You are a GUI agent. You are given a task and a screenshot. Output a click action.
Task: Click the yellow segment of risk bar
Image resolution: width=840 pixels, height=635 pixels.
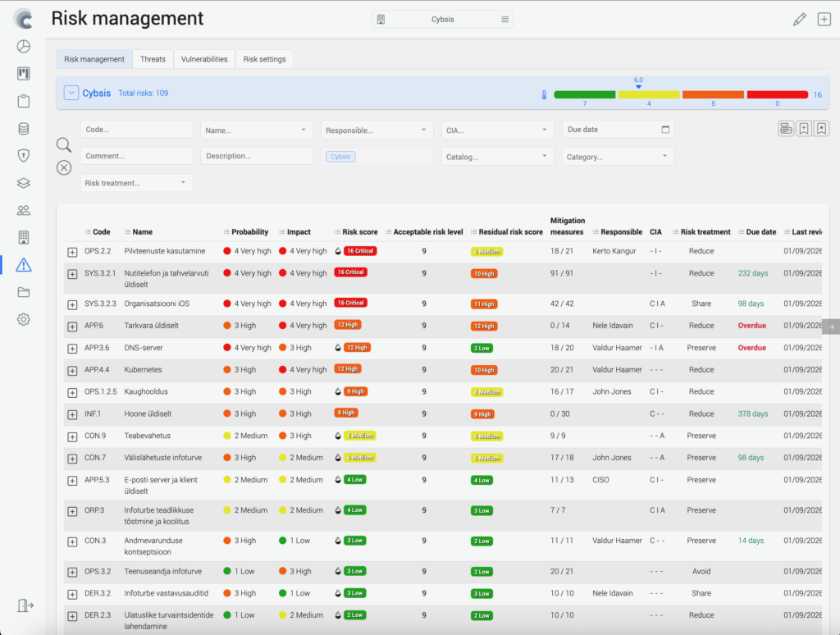(648, 95)
